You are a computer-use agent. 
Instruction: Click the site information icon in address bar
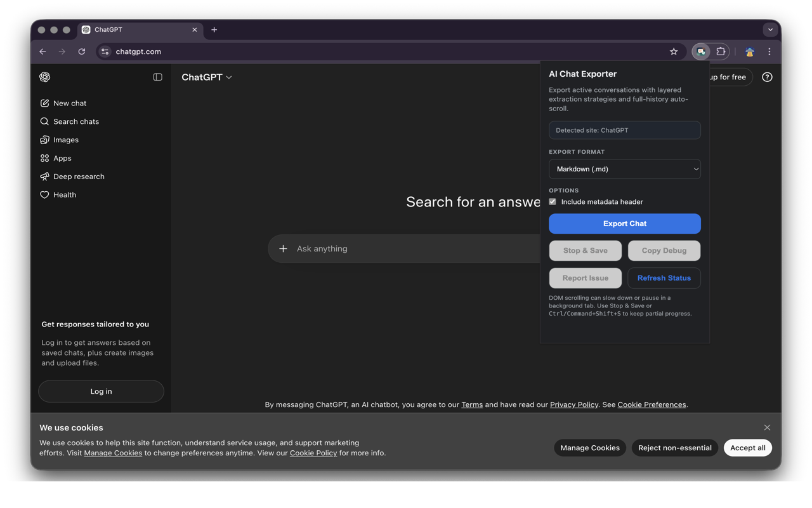point(105,51)
